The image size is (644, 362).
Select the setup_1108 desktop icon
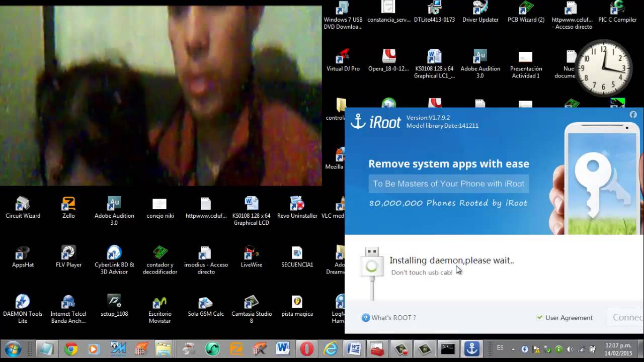[x=114, y=305]
